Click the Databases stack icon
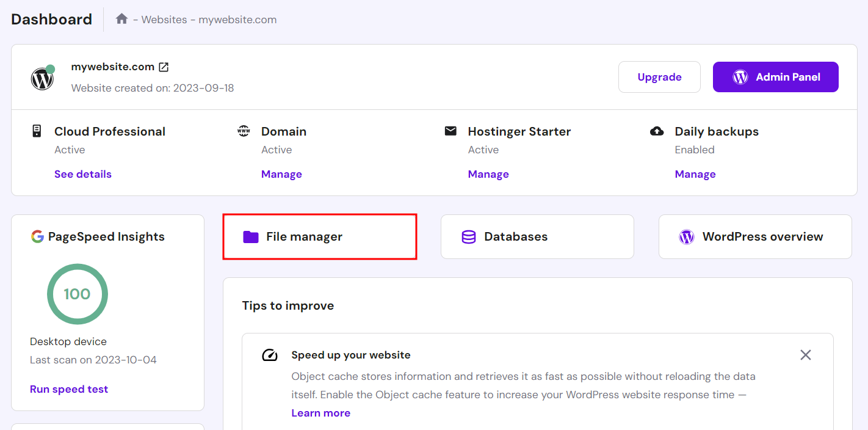Image resolution: width=868 pixels, height=430 pixels. pyautogui.click(x=468, y=236)
